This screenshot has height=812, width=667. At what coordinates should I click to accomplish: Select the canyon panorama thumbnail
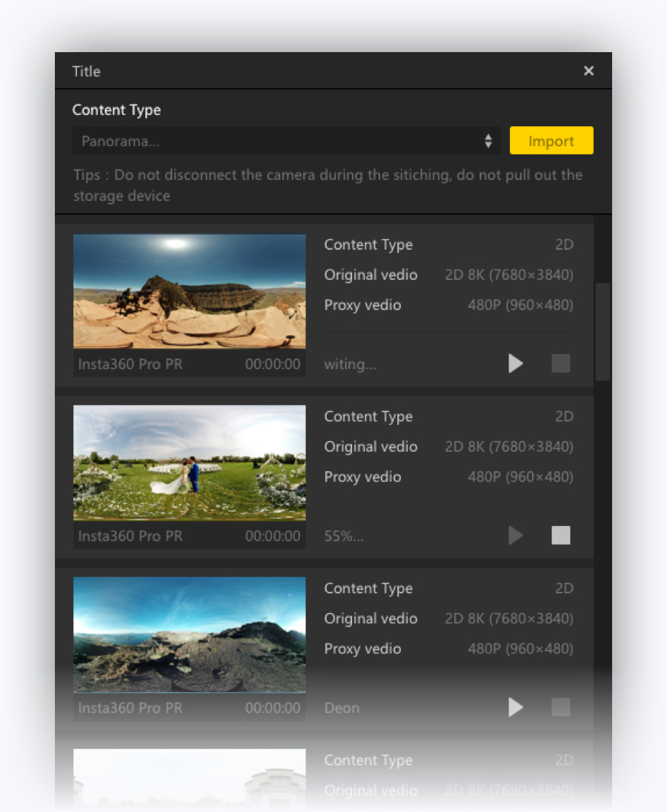[189, 291]
